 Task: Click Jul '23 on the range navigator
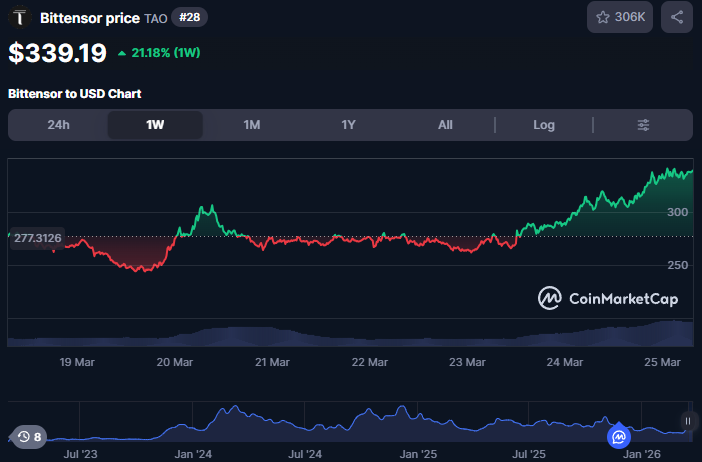pos(80,454)
